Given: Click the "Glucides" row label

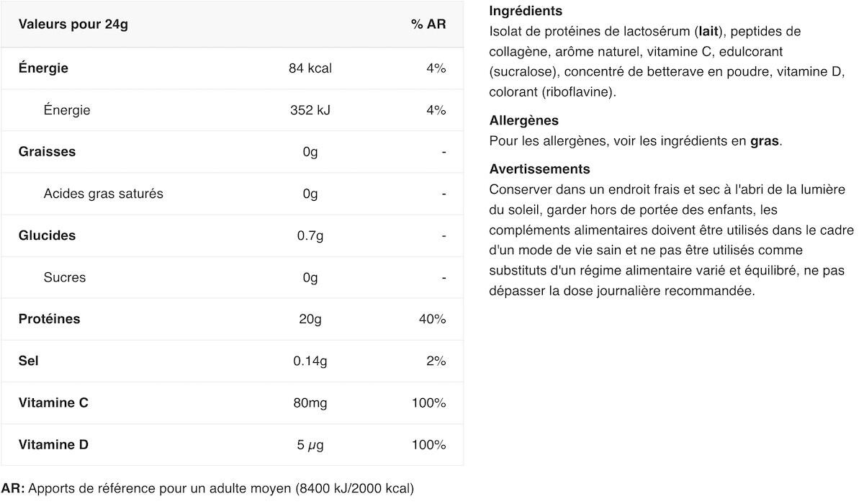Looking at the screenshot, I should 47,235.
